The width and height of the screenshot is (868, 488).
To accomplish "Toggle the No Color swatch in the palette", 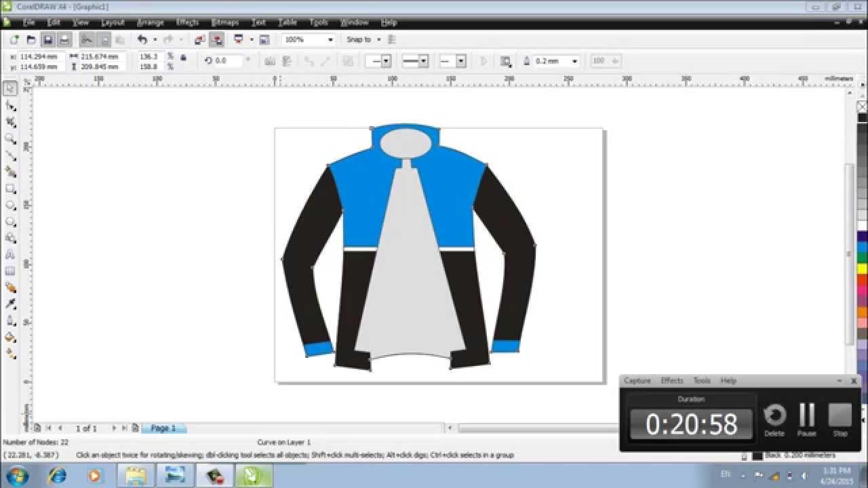I will 862,106.
